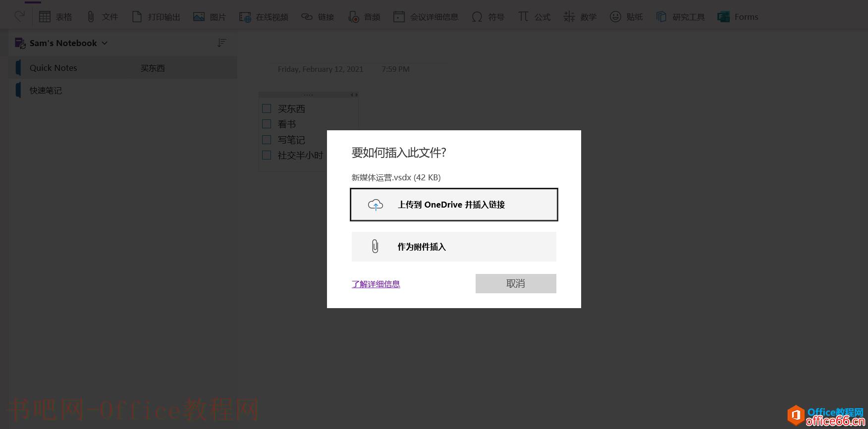Click the note container drag handle dots
The width and height of the screenshot is (868, 429).
click(x=308, y=95)
